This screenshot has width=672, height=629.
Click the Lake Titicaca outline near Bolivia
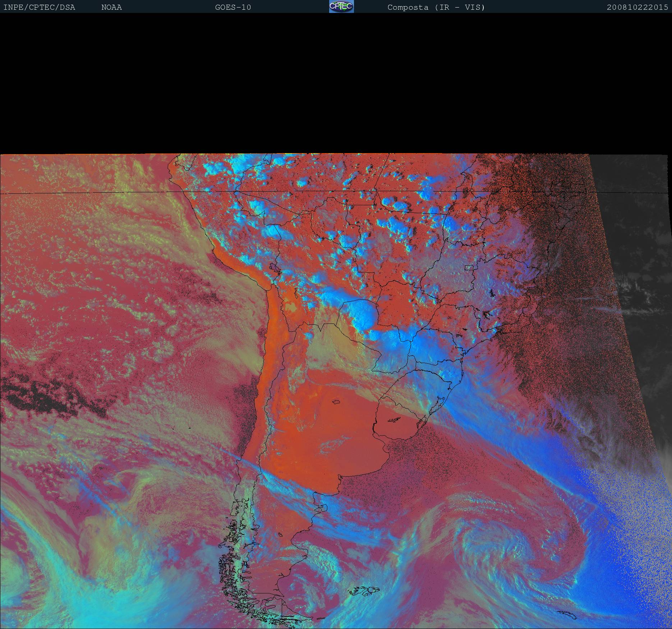tap(275, 268)
